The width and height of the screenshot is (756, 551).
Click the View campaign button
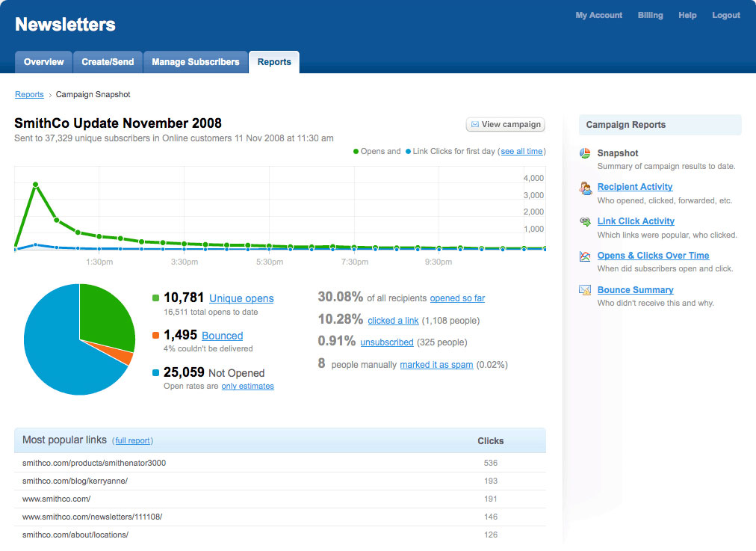(505, 125)
